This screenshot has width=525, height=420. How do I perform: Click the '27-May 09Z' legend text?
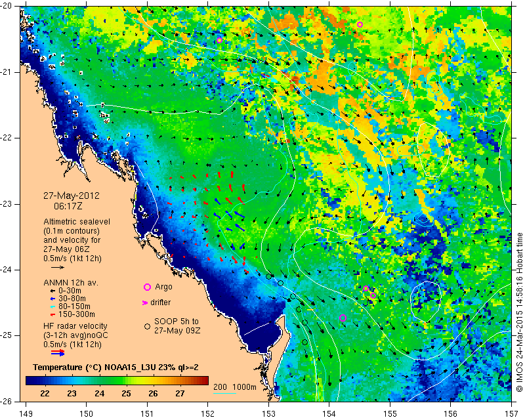177,331
